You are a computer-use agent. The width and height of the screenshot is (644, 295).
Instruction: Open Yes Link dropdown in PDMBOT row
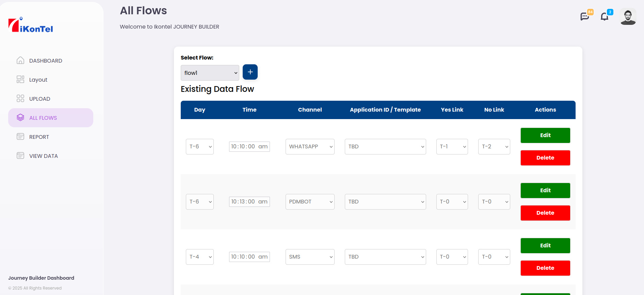pos(452,202)
